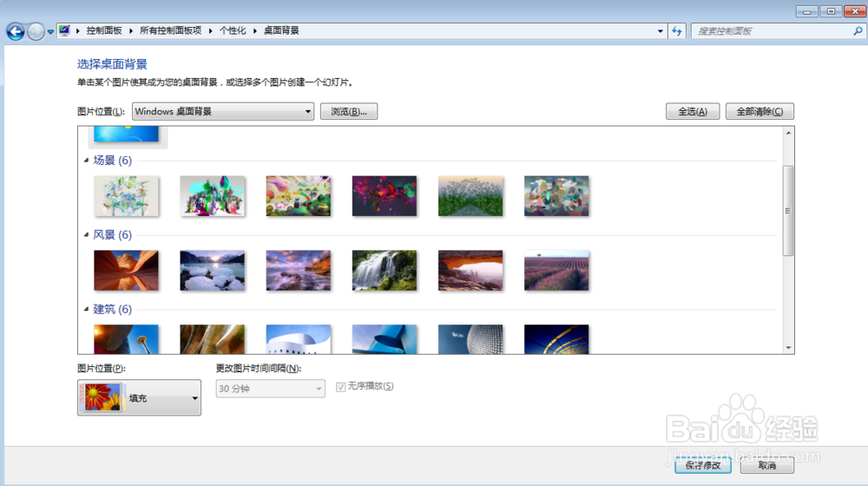Click the search magnifier icon
This screenshot has height=486, width=868.
[858, 31]
